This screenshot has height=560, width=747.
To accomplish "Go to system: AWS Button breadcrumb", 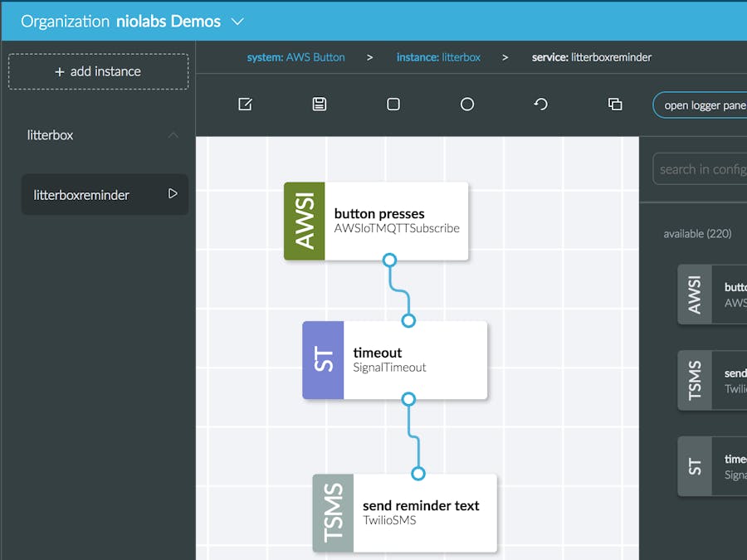I will coord(295,57).
